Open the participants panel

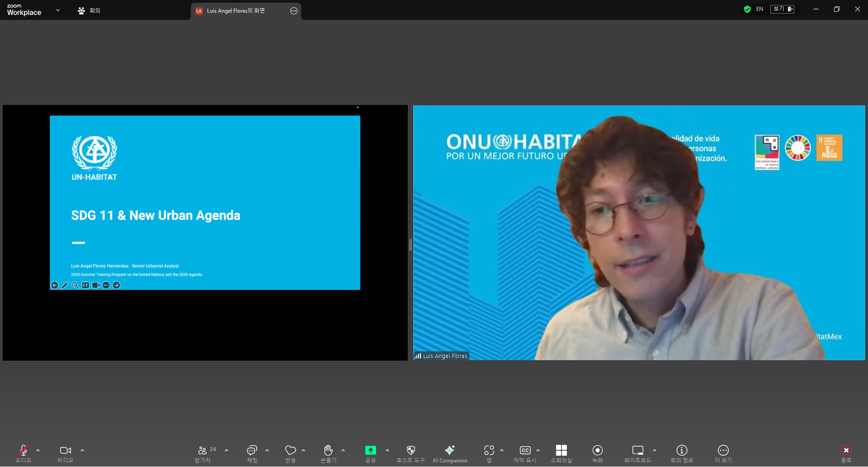tap(203, 454)
